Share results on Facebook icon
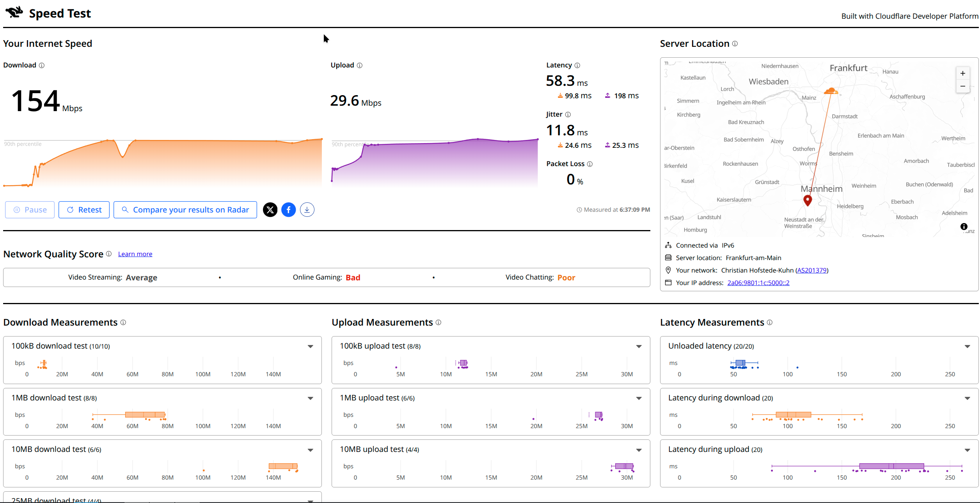The image size is (980, 503). click(289, 210)
